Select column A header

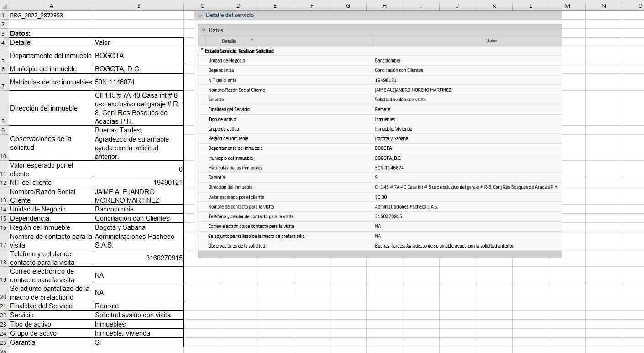51,5
